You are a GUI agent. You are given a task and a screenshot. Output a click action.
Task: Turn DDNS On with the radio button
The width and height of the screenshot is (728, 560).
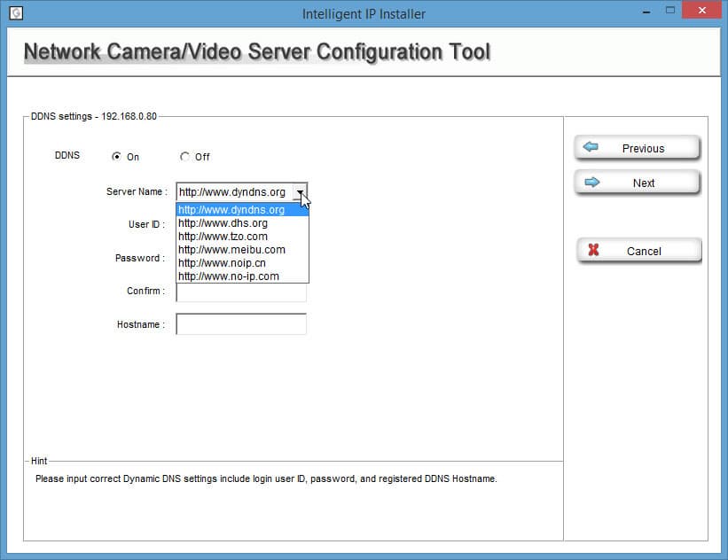coord(116,156)
